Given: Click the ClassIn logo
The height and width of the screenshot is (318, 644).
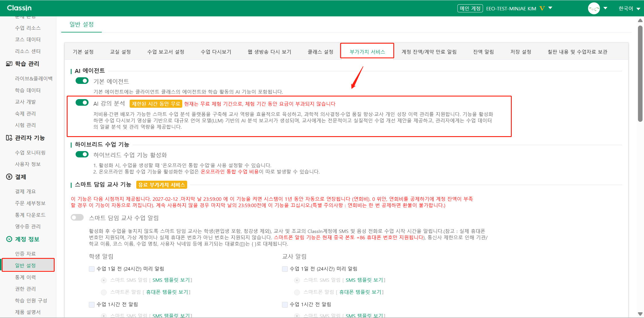Looking at the screenshot, I should pos(19,8).
